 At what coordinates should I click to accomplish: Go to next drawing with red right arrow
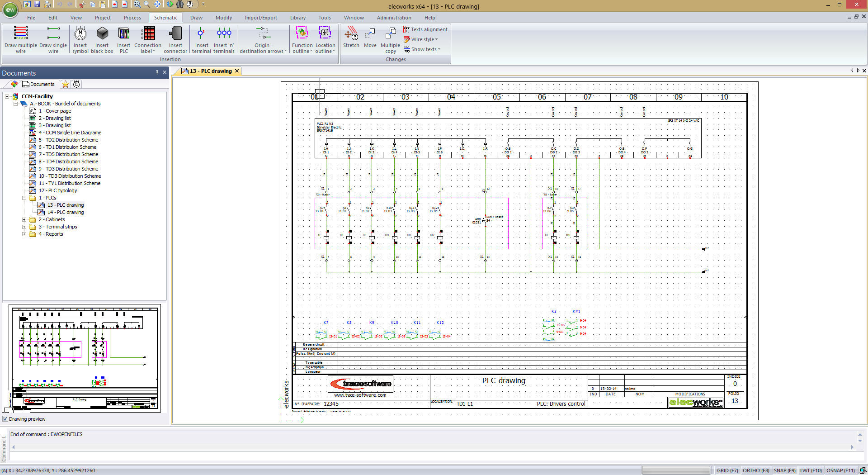click(125, 4)
